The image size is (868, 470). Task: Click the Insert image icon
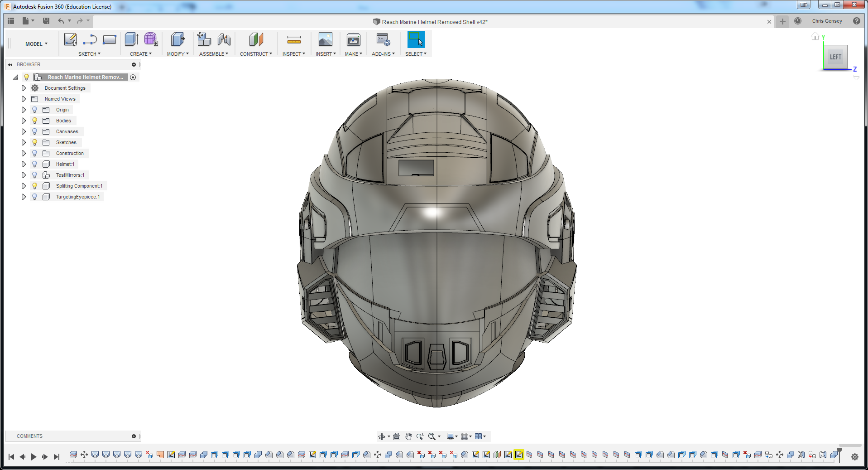[x=325, y=40]
